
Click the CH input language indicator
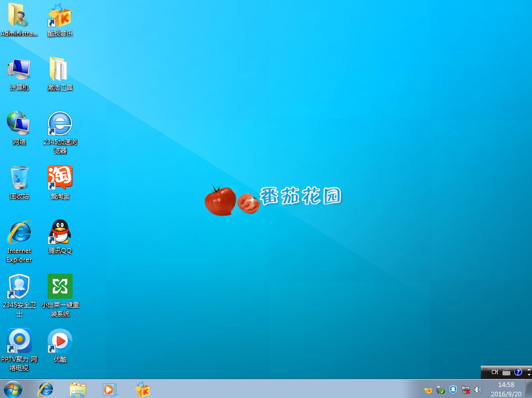(495, 372)
